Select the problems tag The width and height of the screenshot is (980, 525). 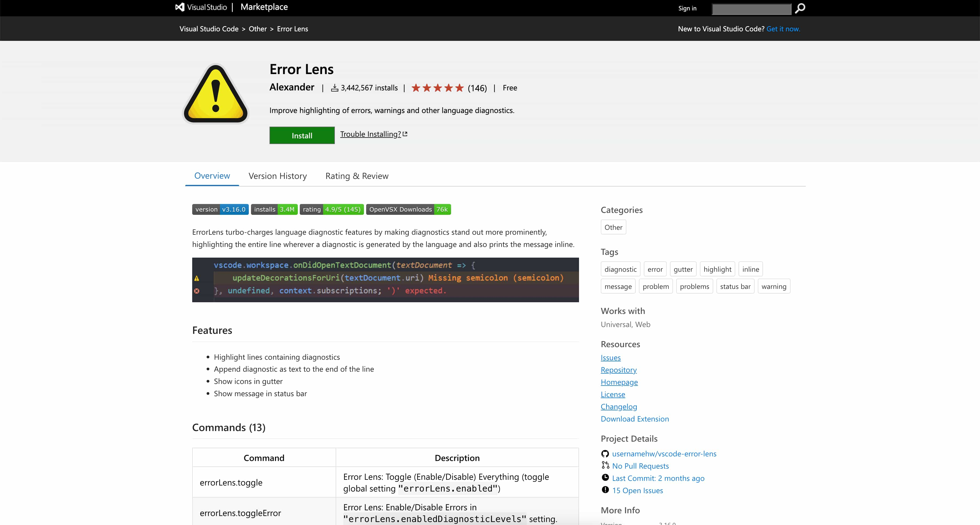coord(694,286)
